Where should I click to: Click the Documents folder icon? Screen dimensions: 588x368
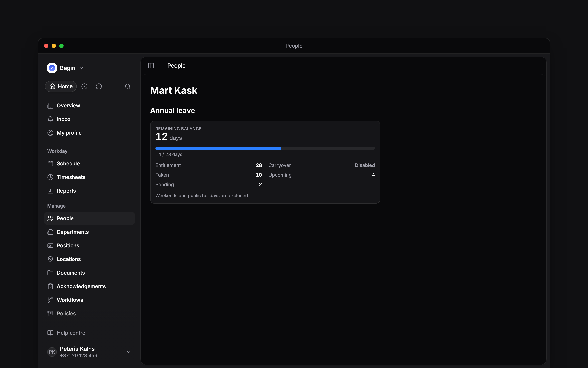(50, 273)
